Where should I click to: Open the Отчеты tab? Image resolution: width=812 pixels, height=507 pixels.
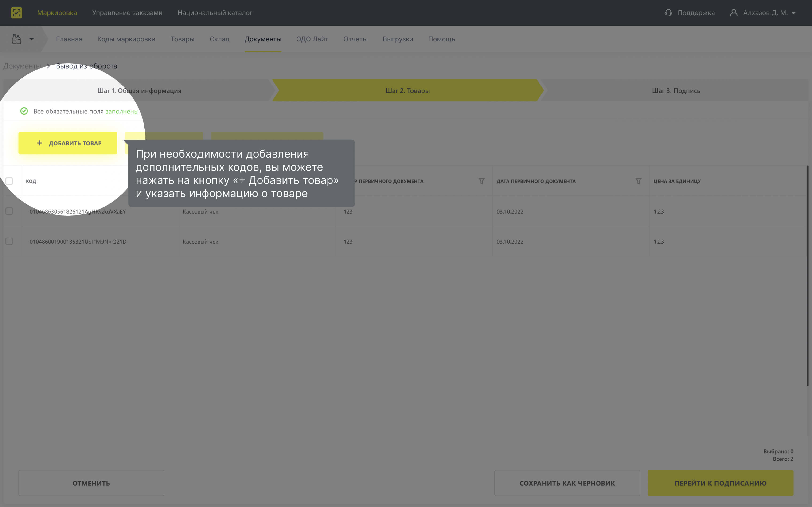click(x=355, y=39)
